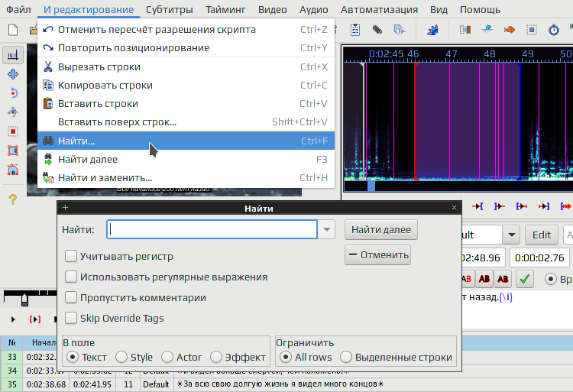Play 500 ms after selection audio button
The height and width of the screenshot is (392, 573).
[499, 207]
